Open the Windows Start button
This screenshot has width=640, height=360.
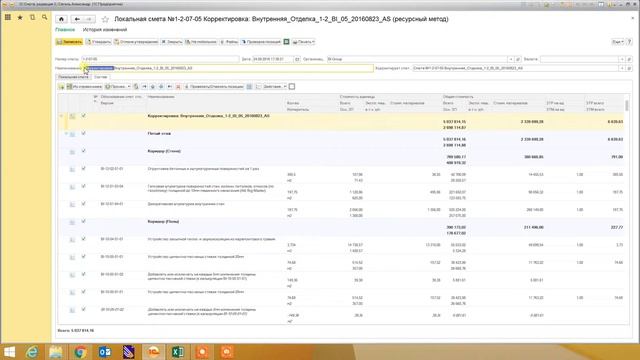[9, 351]
